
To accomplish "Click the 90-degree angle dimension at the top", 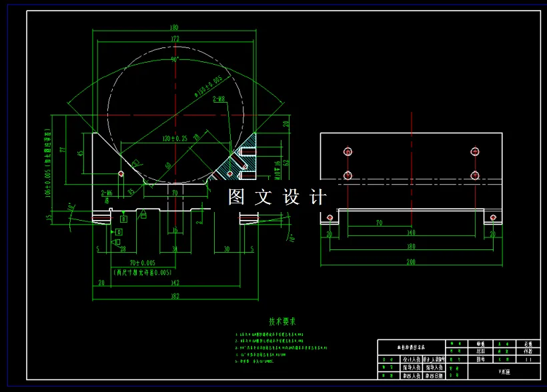I will (175, 60).
